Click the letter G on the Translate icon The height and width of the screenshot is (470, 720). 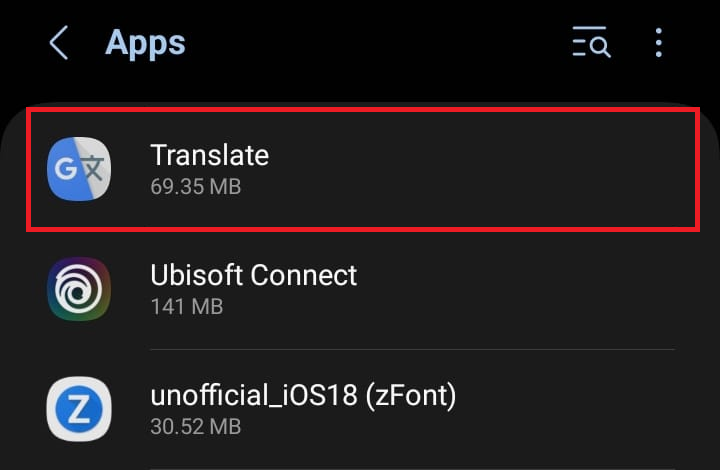tap(67, 169)
